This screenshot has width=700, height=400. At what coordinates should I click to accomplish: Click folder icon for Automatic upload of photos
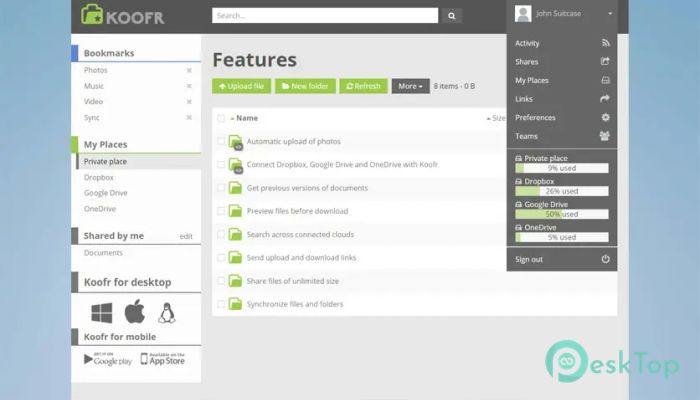coord(235,142)
